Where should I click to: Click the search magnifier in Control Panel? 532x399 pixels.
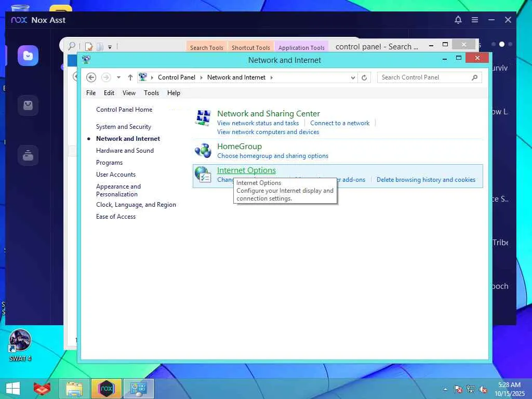click(475, 77)
